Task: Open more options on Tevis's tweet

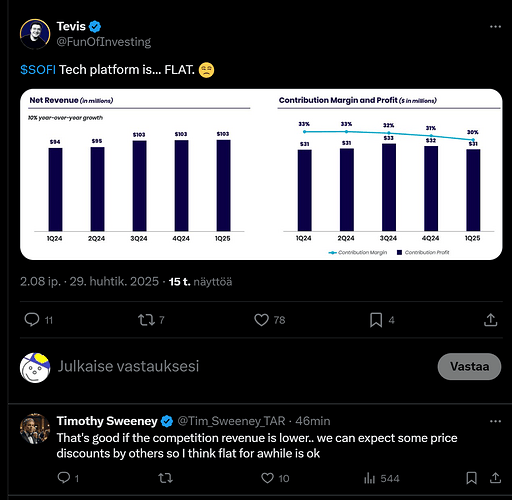Action: point(495,27)
